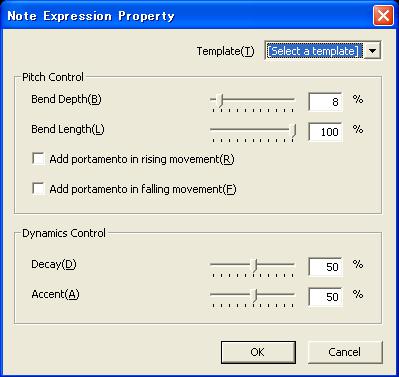The image size is (399, 377).
Task: Confirm with the OK button
Action: point(258,352)
